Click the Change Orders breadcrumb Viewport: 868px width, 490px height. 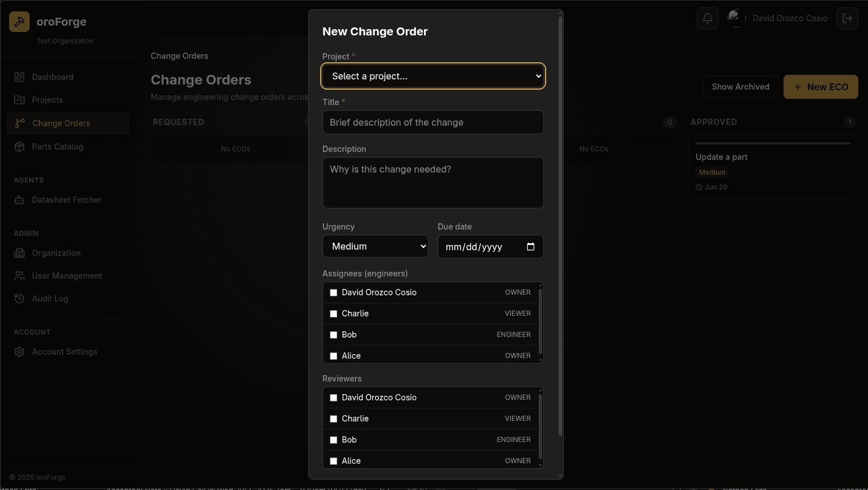pos(179,56)
